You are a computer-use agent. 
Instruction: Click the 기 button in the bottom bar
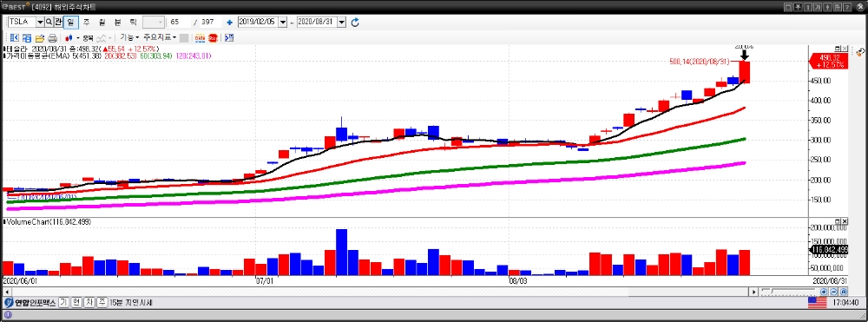click(63, 303)
